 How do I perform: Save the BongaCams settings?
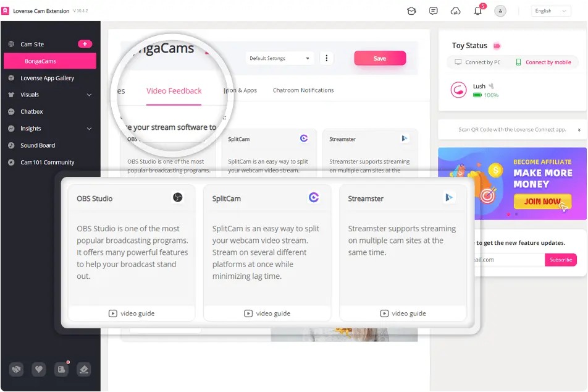380,58
